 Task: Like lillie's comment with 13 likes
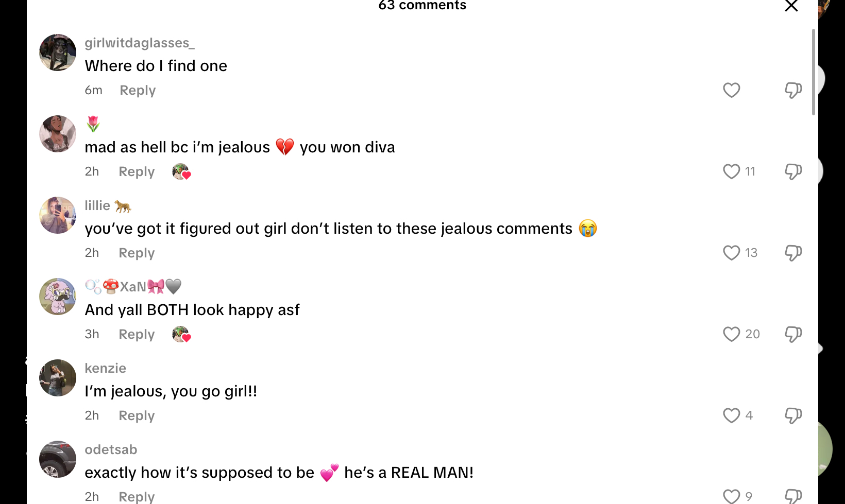pyautogui.click(x=731, y=253)
